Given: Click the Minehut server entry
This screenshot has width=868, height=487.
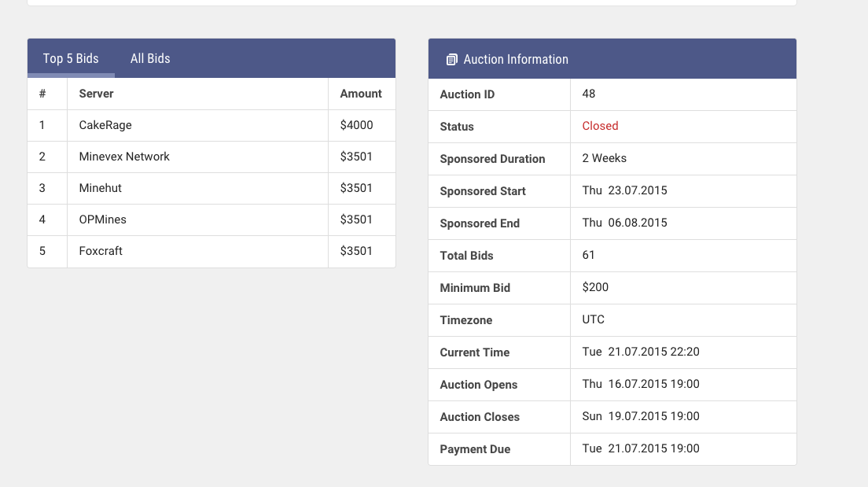Looking at the screenshot, I should click(101, 188).
